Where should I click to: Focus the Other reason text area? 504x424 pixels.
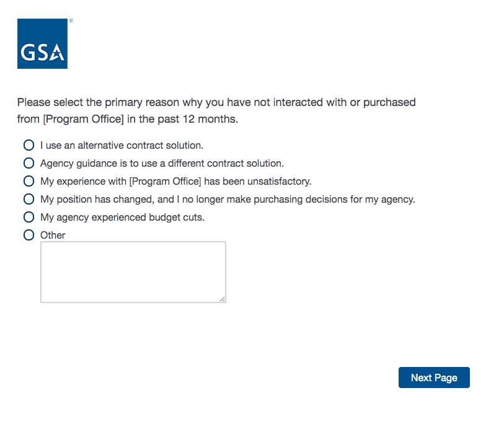pos(133,272)
